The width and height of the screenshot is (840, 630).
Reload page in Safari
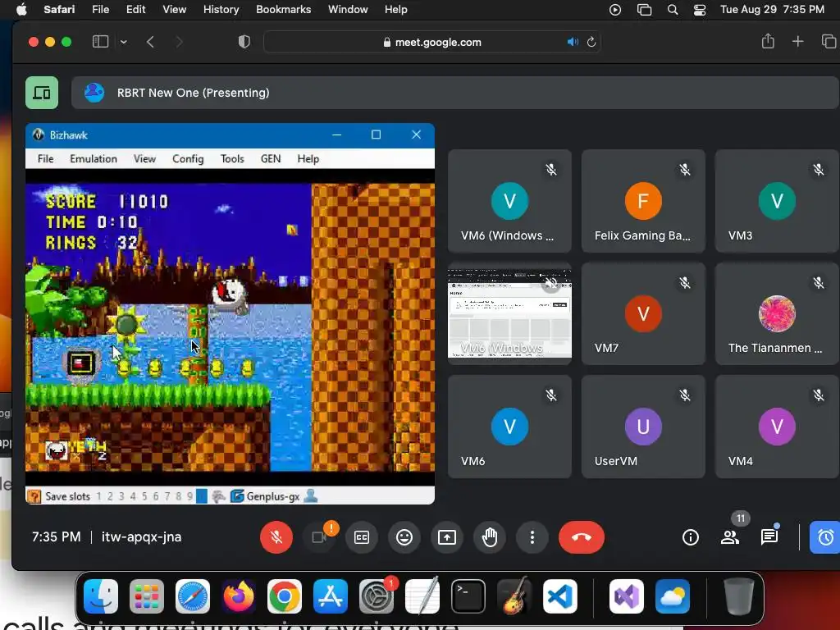click(x=591, y=42)
